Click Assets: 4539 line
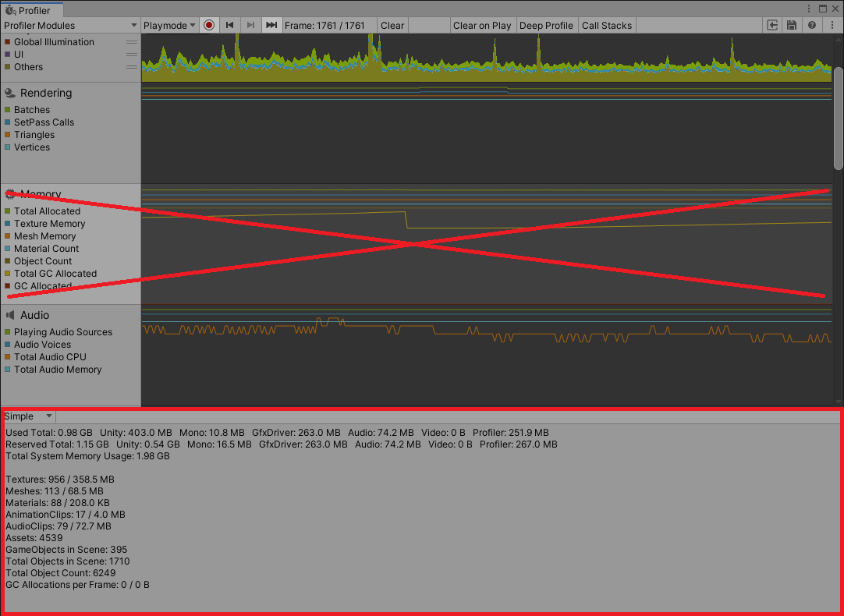 [x=34, y=538]
